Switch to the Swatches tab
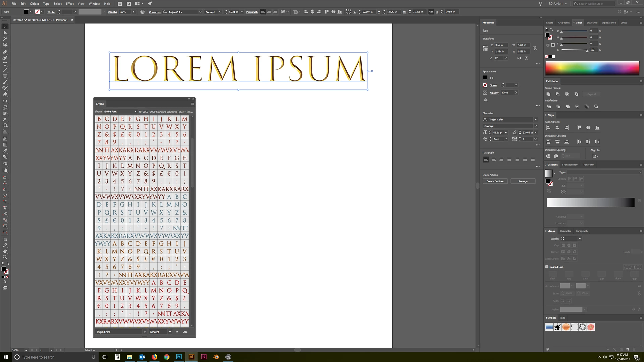This screenshot has height=362, width=644. click(x=592, y=23)
